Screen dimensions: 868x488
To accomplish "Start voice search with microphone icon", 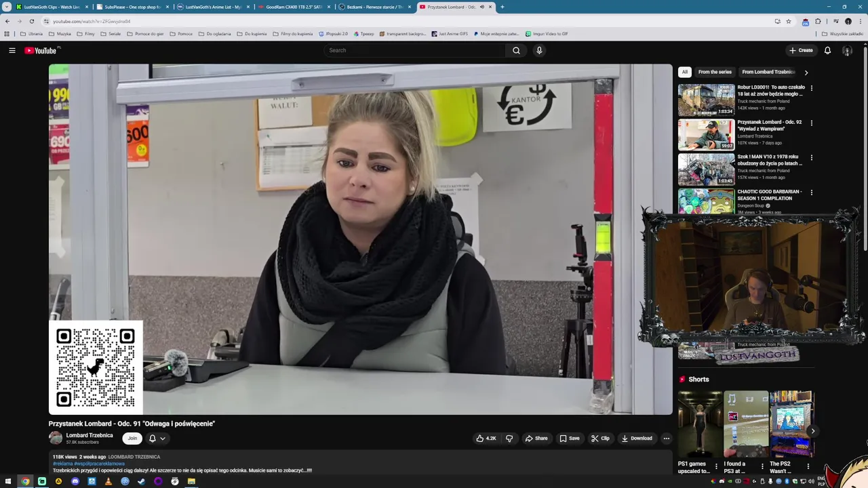I will (x=539, y=50).
